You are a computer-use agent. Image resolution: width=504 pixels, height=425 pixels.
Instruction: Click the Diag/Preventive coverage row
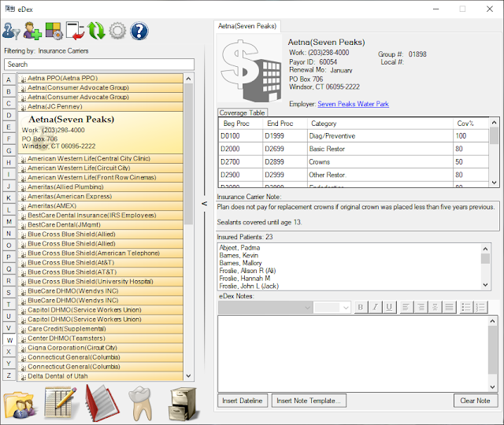(354, 136)
